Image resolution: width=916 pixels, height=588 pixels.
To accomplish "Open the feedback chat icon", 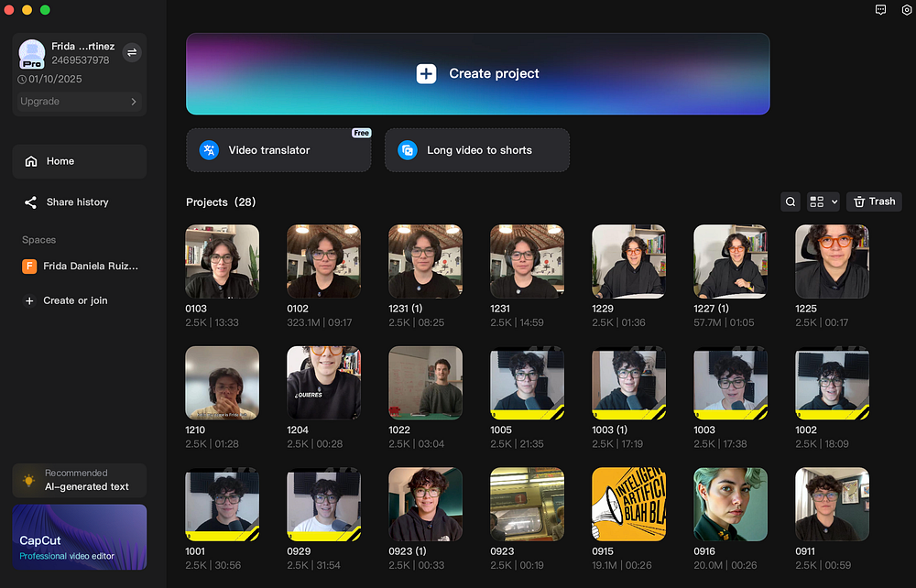I will pos(880,9).
